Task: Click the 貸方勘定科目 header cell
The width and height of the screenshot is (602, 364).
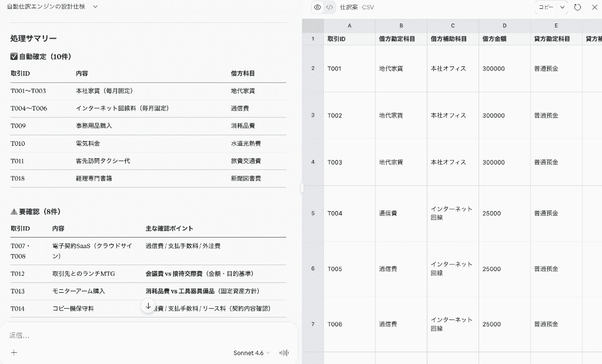Action: pos(556,39)
